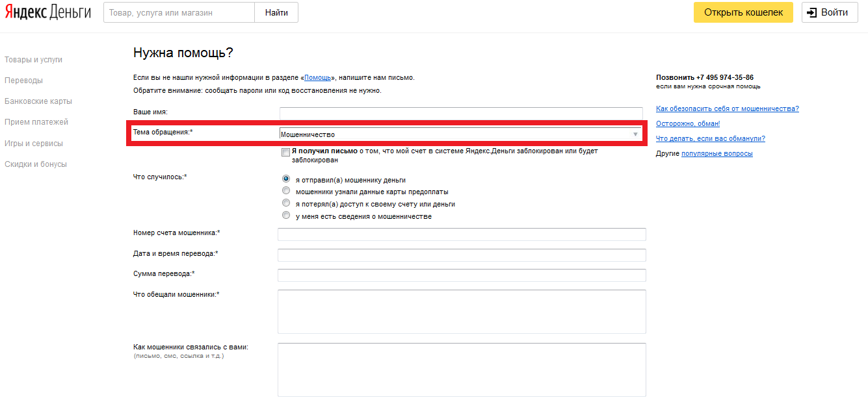The height and width of the screenshot is (402, 868).
Task: Click the Сумма перевода input
Action: pyautogui.click(x=462, y=275)
